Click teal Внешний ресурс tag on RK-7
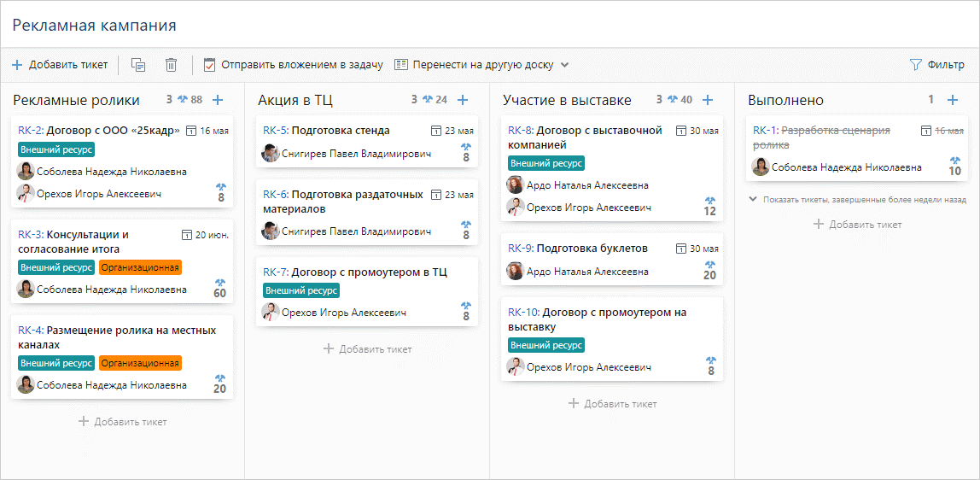This screenshot has height=480, width=980. pos(300,290)
